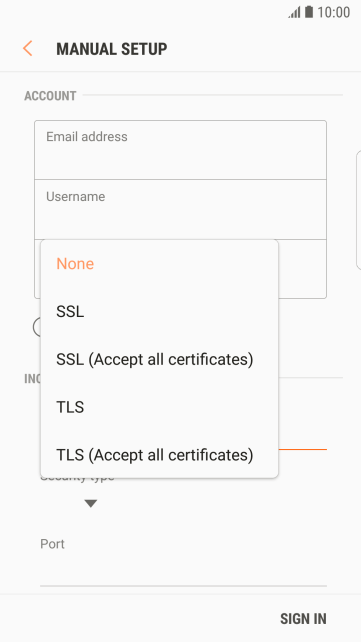361x642 pixels.
Task: Tap the signal strength icon
Action: point(294,12)
